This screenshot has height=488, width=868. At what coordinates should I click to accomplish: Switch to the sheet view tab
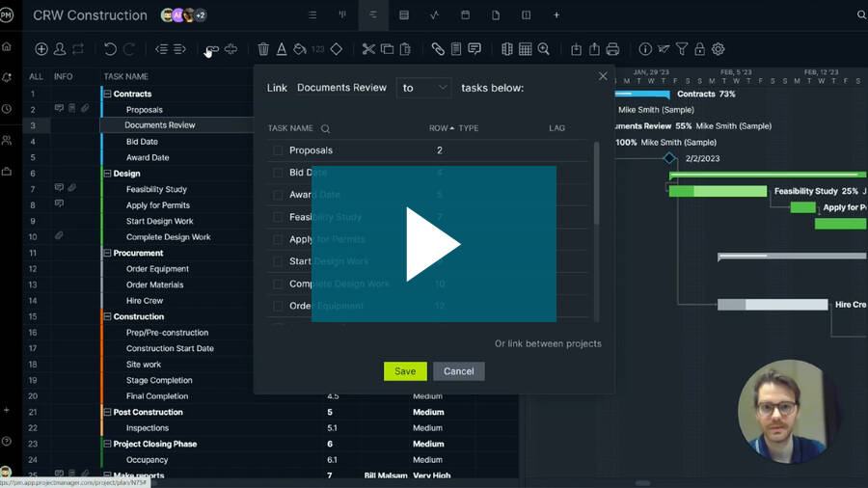(404, 14)
